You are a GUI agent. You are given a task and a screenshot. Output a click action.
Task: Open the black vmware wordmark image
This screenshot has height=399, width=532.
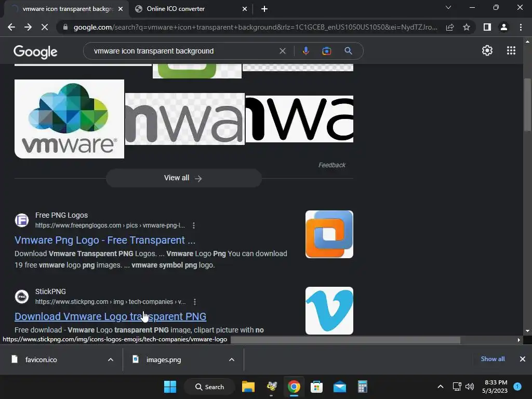299,119
